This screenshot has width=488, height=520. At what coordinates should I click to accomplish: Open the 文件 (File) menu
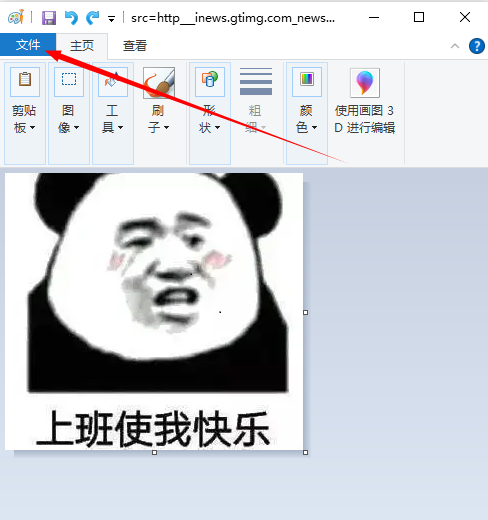click(28, 45)
